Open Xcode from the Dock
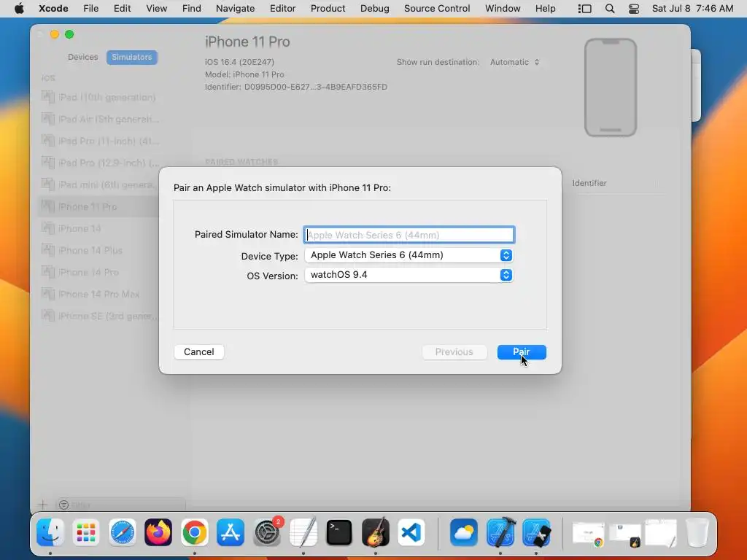 (x=500, y=532)
